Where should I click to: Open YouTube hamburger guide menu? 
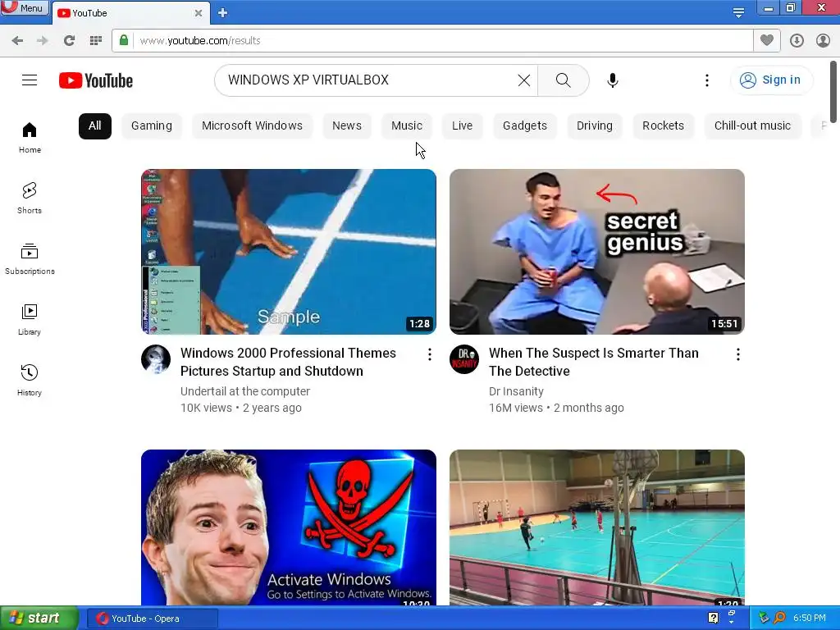[x=30, y=80]
